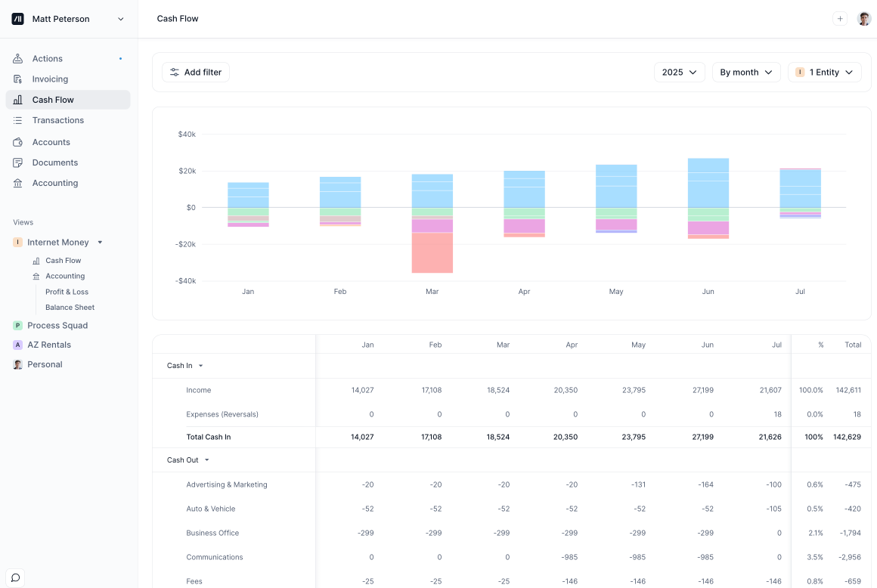Image resolution: width=877 pixels, height=588 pixels.
Task: Open the By month period dropdown
Action: point(745,73)
